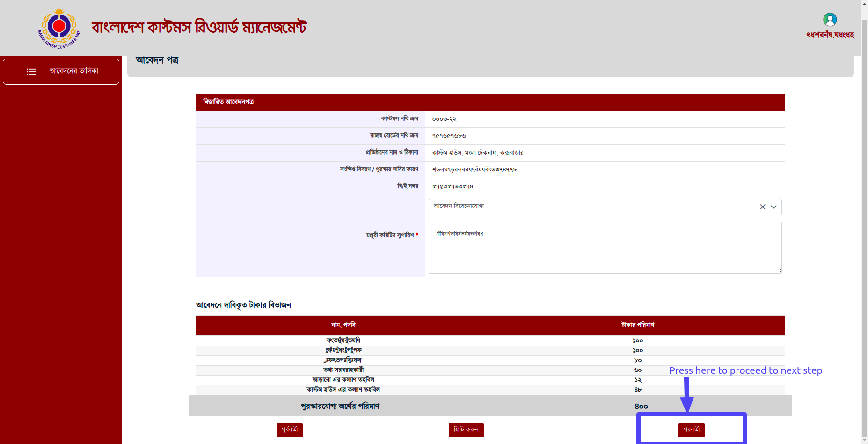Open the আবেদন বিবেচনাযোগ্য combo box

pyautogui.click(x=590, y=207)
